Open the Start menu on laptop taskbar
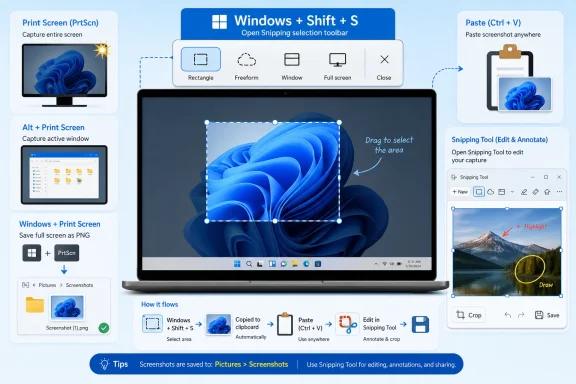 pos(237,264)
